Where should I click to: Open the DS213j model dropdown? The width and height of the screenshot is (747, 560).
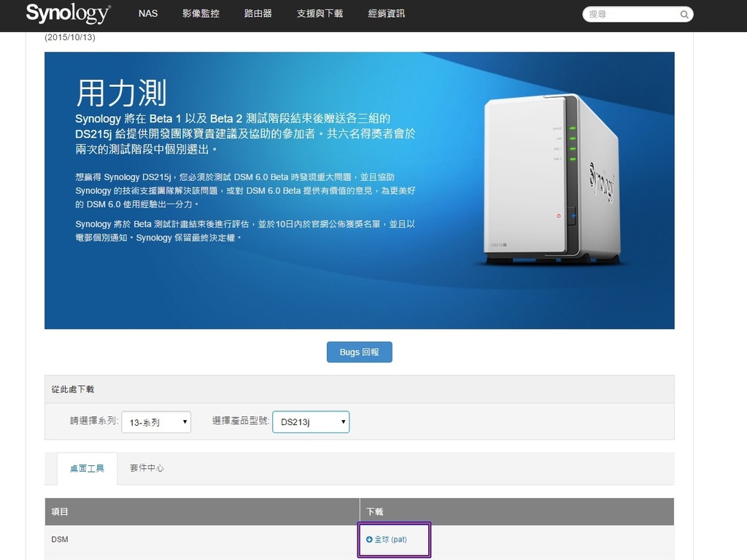[311, 422]
